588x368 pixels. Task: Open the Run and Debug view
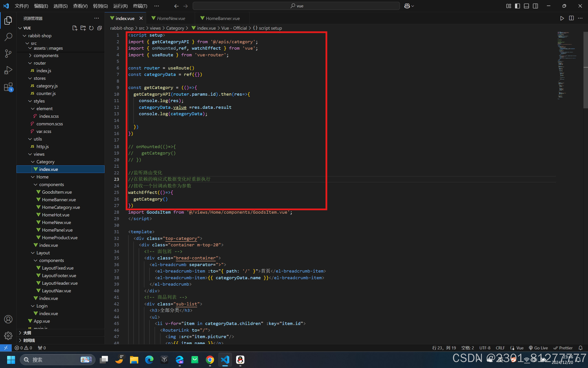[x=8, y=70]
